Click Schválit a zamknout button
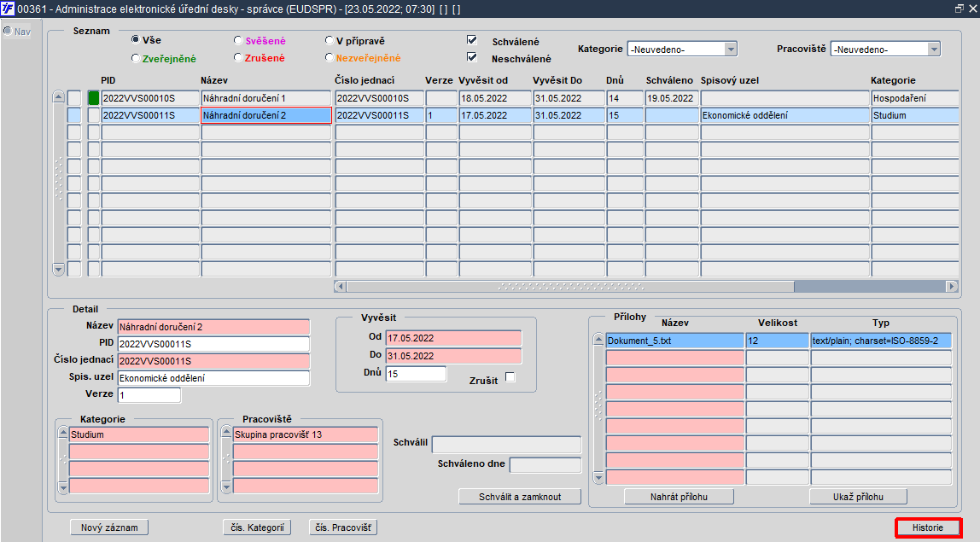Image resolution: width=980 pixels, height=542 pixels. [519, 497]
